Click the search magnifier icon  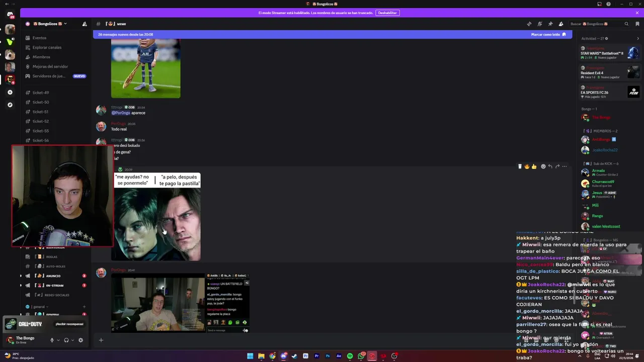[626, 24]
